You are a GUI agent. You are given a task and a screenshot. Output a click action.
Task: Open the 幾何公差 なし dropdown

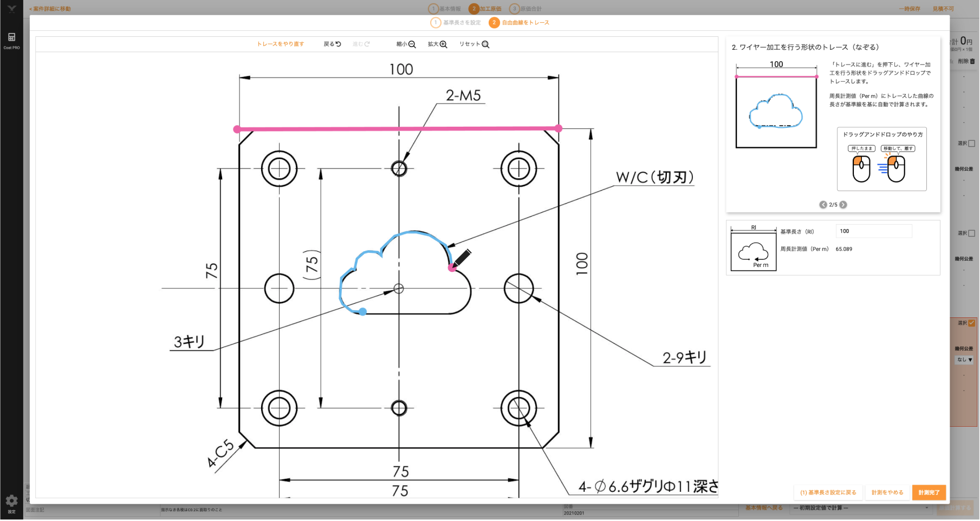(x=964, y=360)
